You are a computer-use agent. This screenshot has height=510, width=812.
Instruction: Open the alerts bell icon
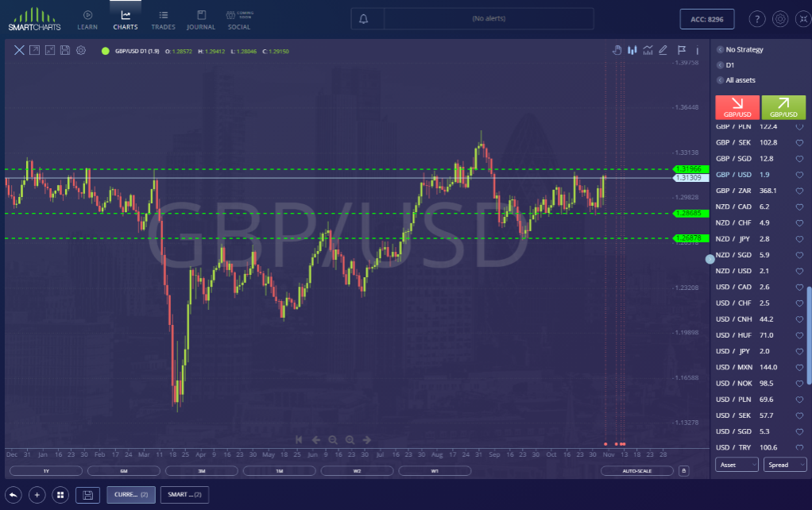[x=365, y=19]
